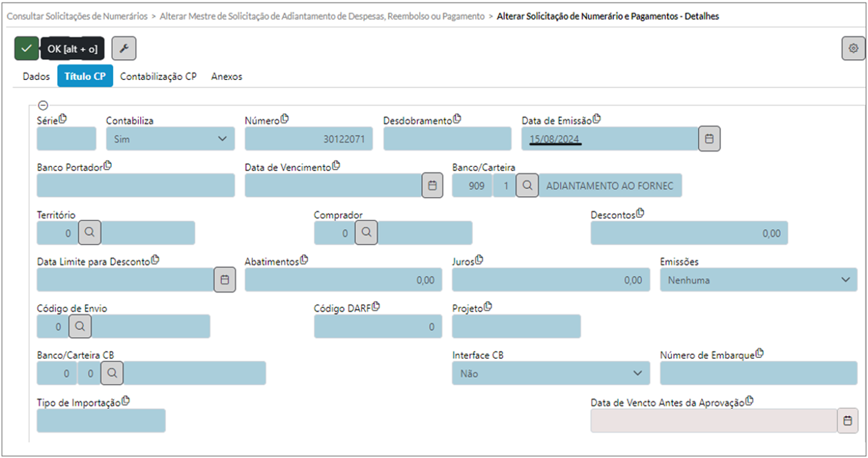Click the Comprador search magnifier icon
The width and height of the screenshot is (868, 458).
click(x=366, y=233)
